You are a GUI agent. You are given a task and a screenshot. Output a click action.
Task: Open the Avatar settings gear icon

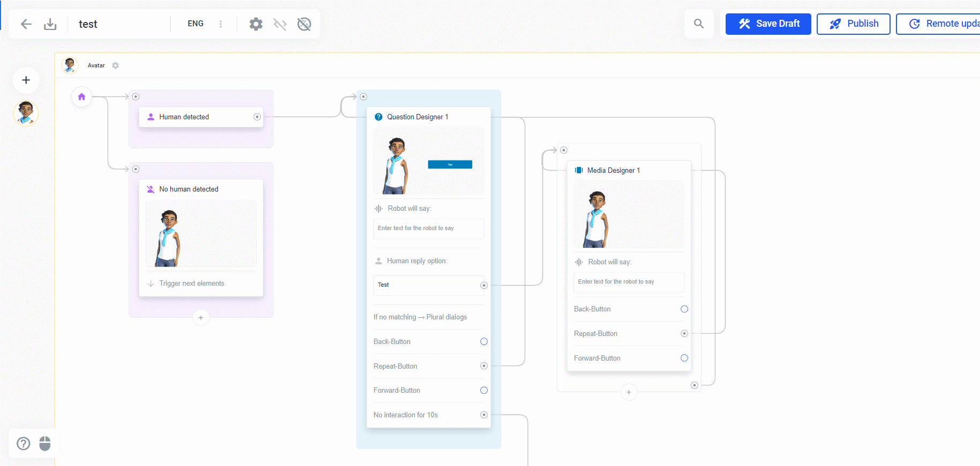click(x=116, y=65)
